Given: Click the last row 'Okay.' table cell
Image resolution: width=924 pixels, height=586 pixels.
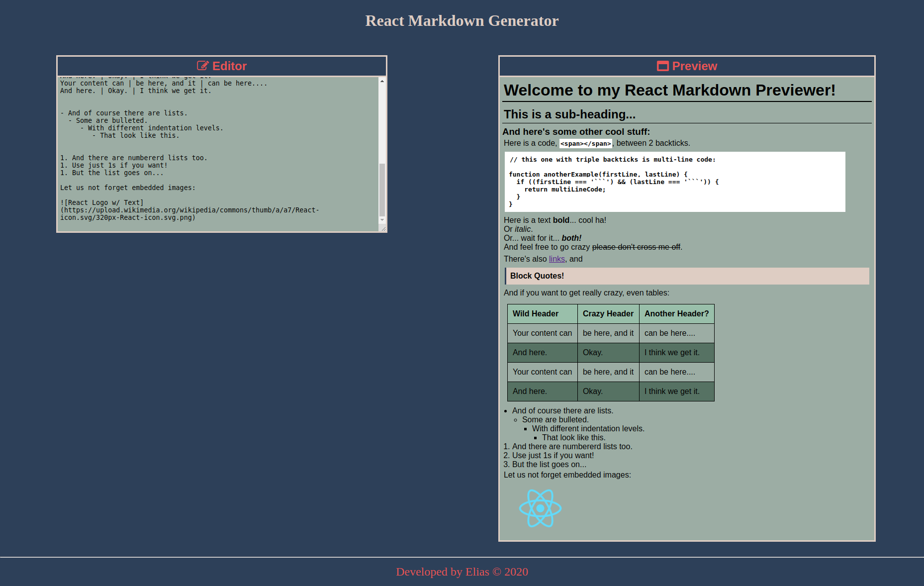Looking at the screenshot, I should tap(608, 391).
